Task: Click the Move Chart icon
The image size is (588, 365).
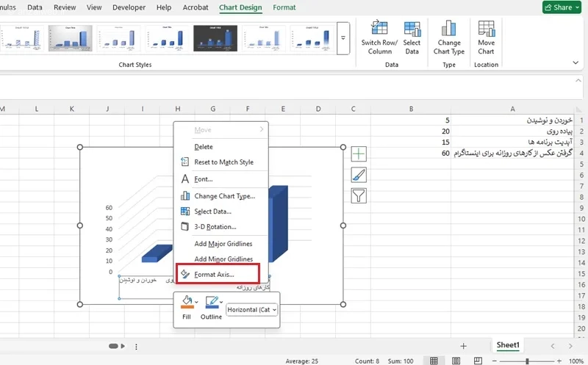Action: pyautogui.click(x=486, y=29)
